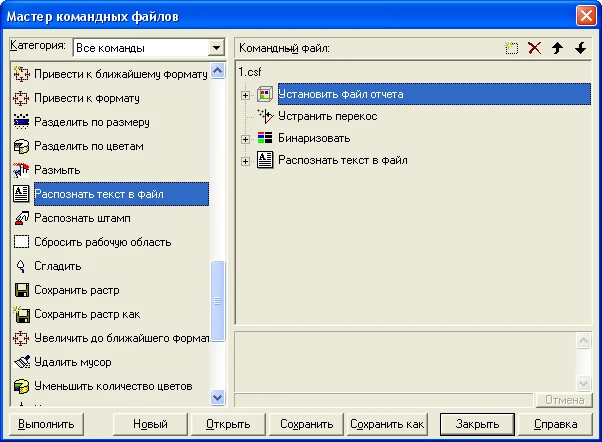
Task: Expand the Бинаризовать tree node
Action: point(245,138)
